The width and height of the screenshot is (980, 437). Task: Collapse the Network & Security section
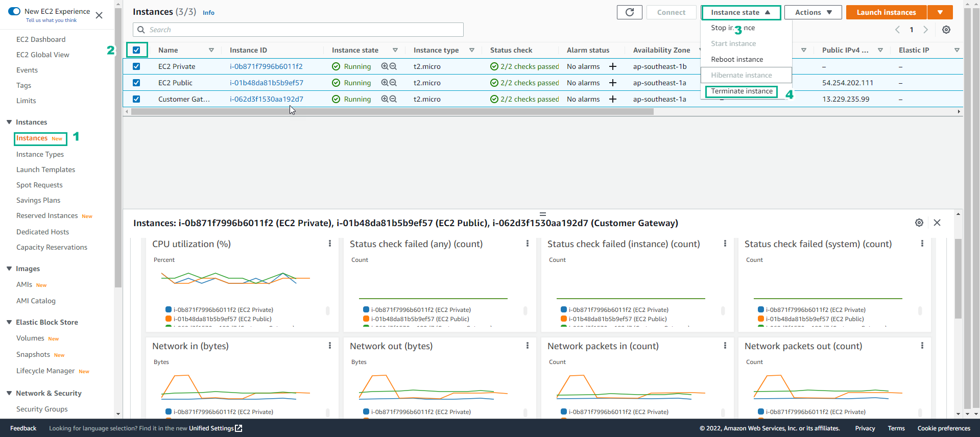pos(9,393)
